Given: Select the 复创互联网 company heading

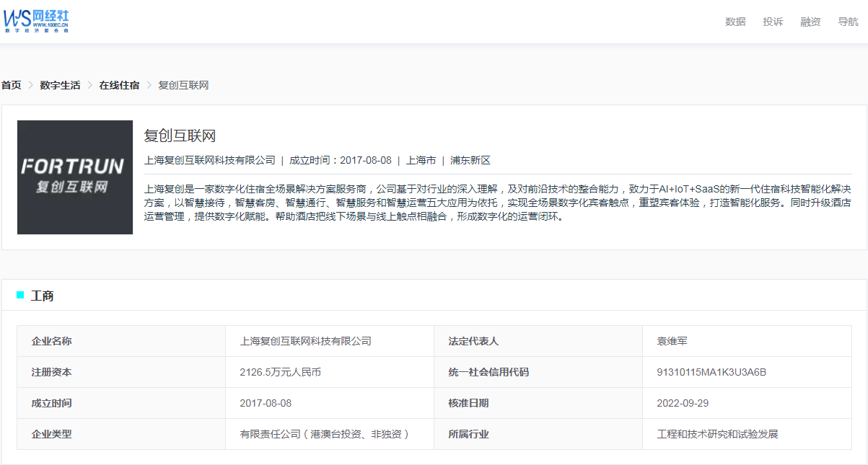Looking at the screenshot, I should click(180, 136).
